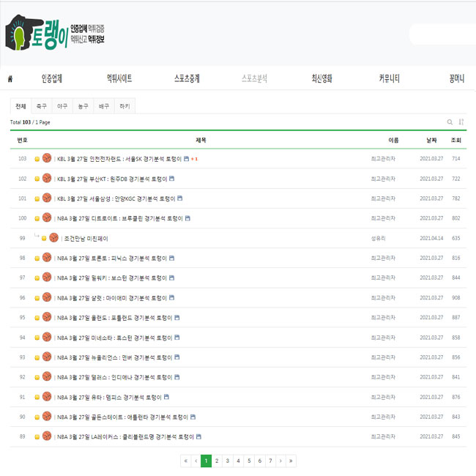
Task: Click image attachment icon on post 89
Action: click(198, 436)
